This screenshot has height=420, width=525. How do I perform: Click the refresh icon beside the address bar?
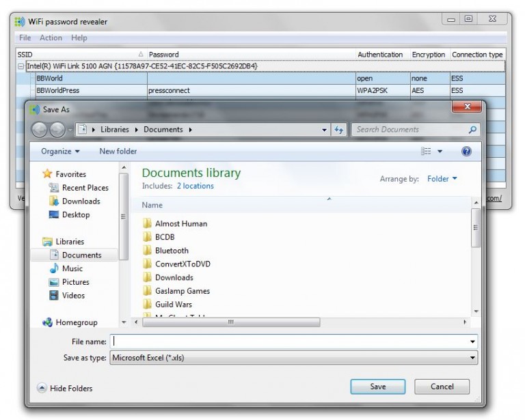(339, 130)
